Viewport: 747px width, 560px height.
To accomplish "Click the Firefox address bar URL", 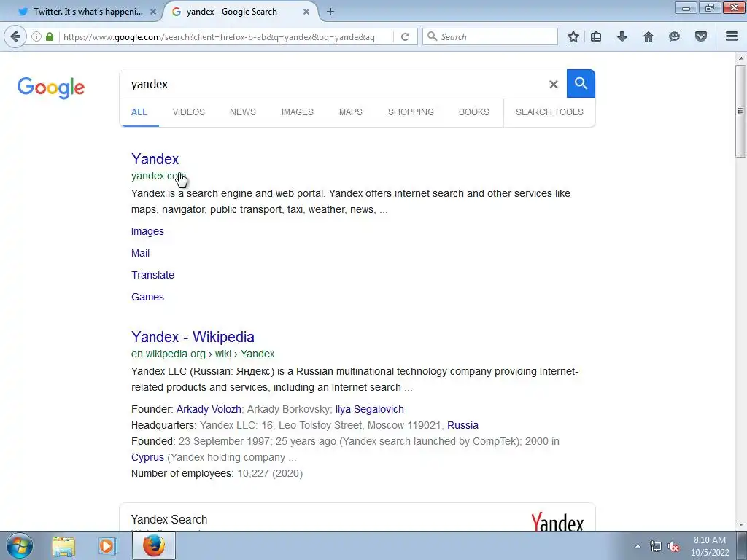I will point(219,37).
